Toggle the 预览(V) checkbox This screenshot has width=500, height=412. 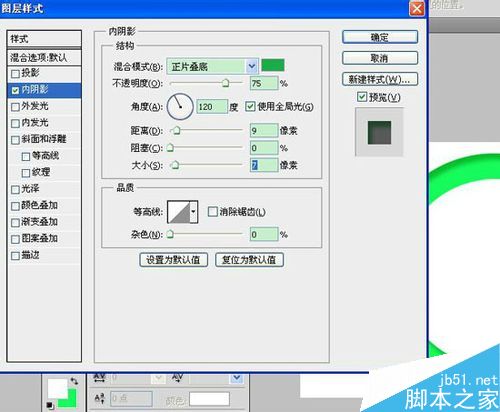tap(362, 97)
